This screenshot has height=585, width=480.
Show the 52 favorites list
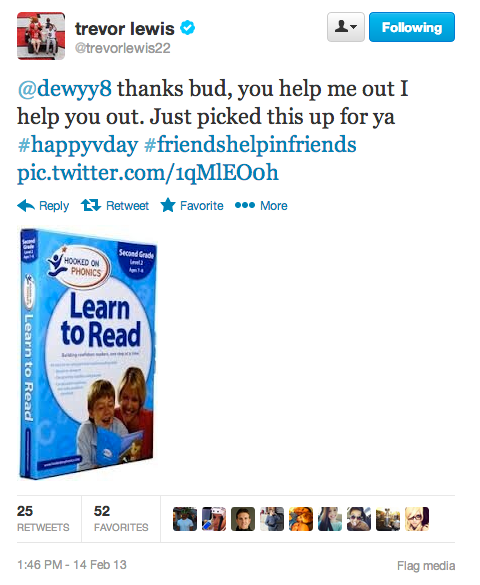coord(121,519)
